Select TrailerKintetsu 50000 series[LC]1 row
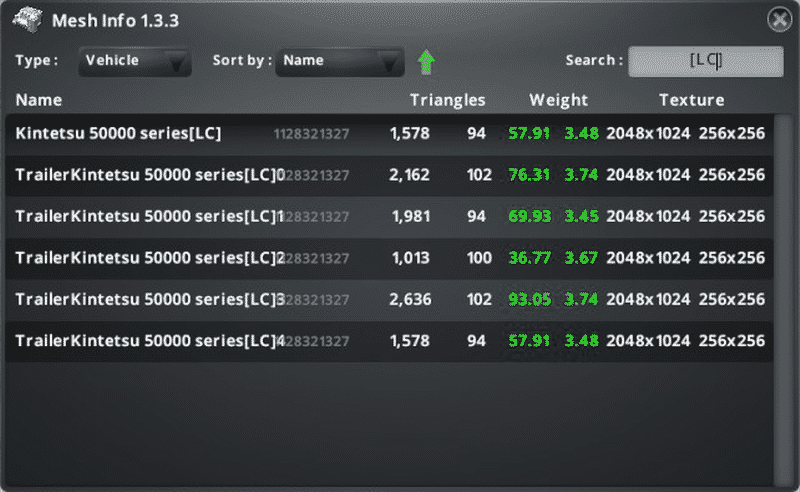Viewport: 800px width, 492px height. (150, 216)
